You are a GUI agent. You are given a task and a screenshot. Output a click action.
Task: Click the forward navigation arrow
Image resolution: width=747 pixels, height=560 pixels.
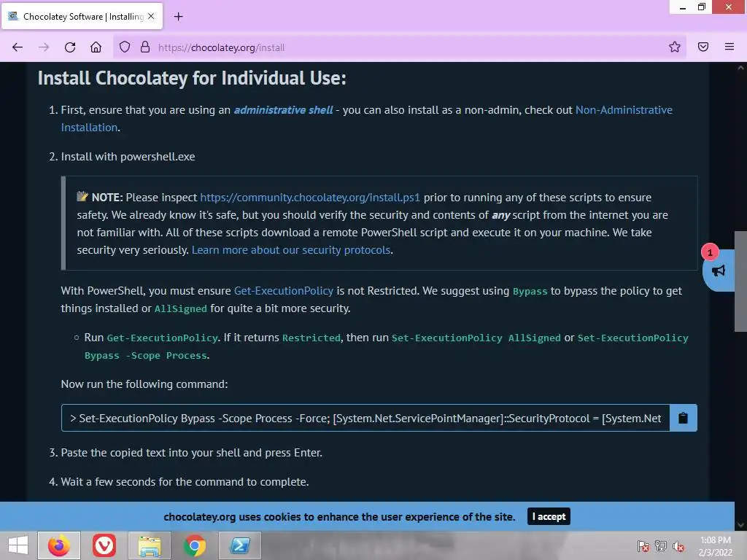pyautogui.click(x=44, y=47)
